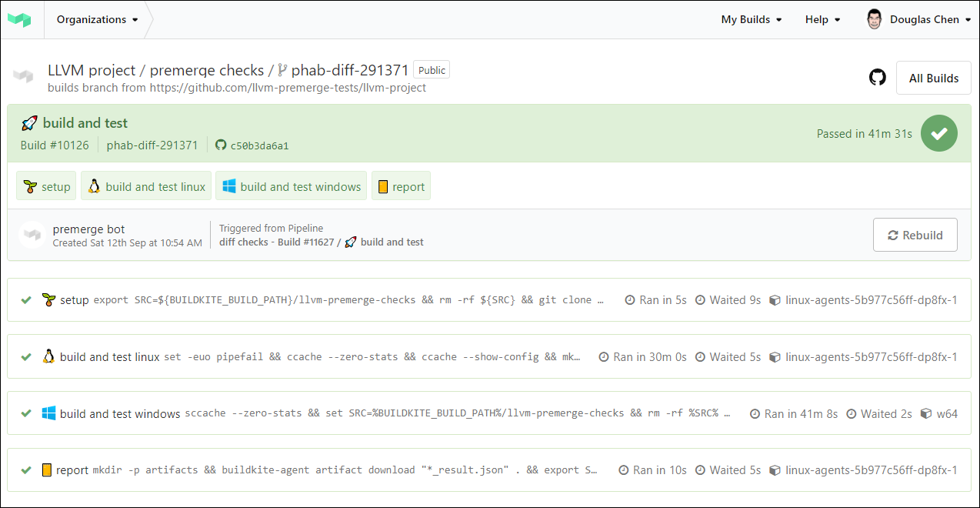980x508 pixels.
Task: Click the green circular Passed checkmark badge
Action: 938,133
